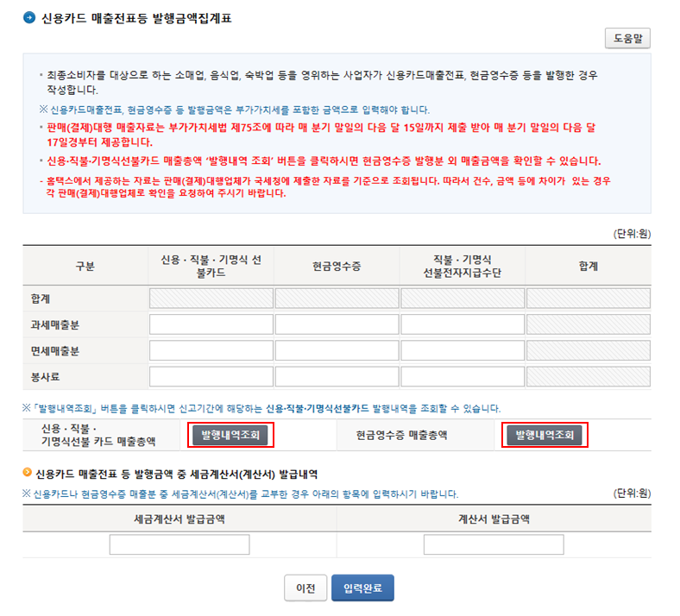Click 합계 row's 신용·직불 카드 total field
The image size is (680, 616).
[x=211, y=299]
